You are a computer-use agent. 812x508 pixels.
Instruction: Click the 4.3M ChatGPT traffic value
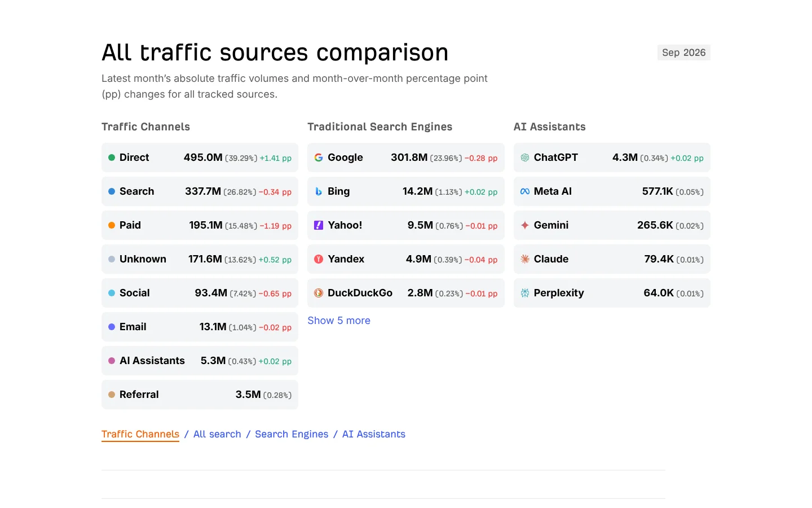tap(625, 157)
